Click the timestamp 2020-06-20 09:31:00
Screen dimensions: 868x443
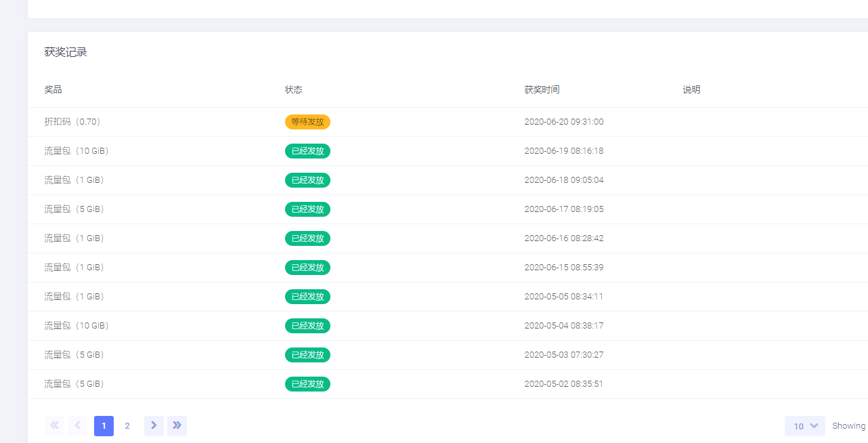click(x=563, y=122)
